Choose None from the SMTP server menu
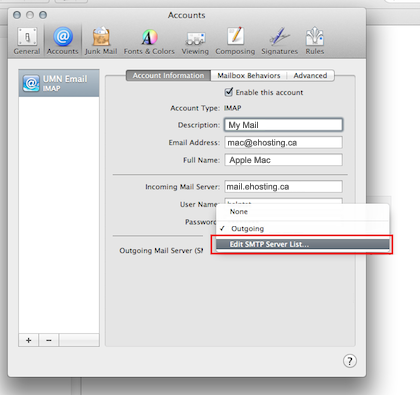The image size is (420, 395). tap(303, 212)
